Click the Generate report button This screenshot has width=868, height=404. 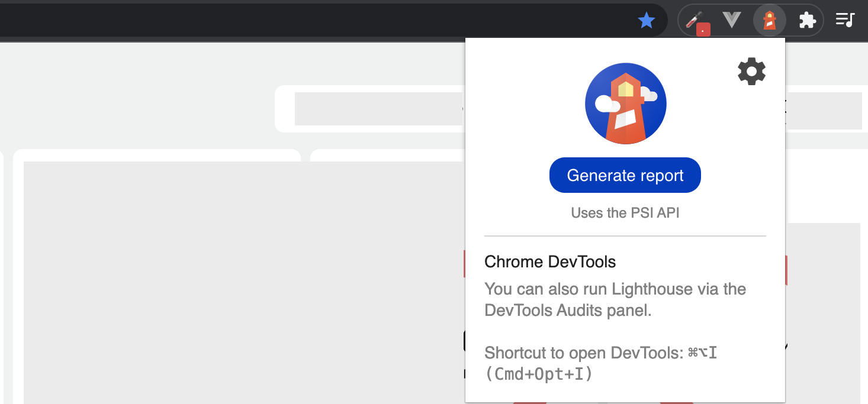coord(625,175)
